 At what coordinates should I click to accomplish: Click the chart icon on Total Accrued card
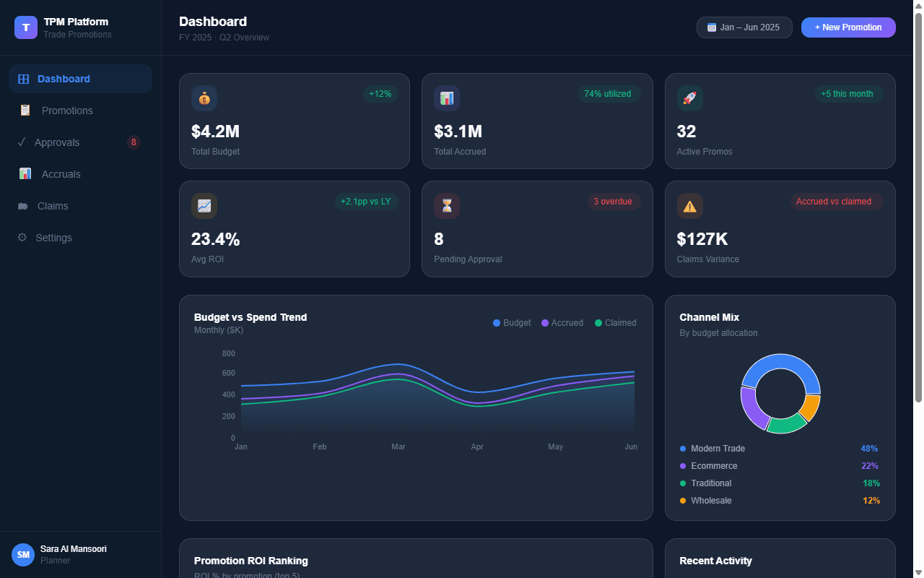tap(447, 98)
